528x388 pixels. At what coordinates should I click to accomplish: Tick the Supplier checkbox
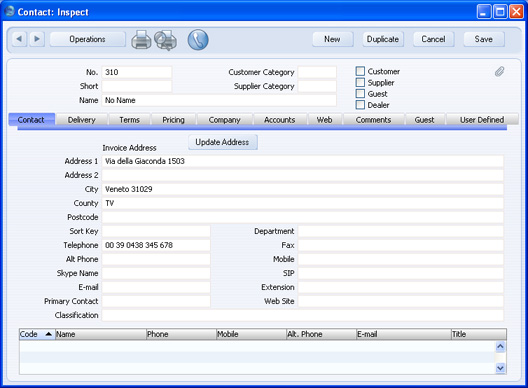(360, 83)
